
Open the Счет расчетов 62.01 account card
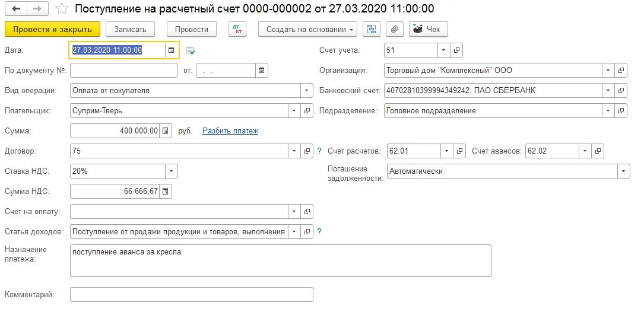click(459, 151)
